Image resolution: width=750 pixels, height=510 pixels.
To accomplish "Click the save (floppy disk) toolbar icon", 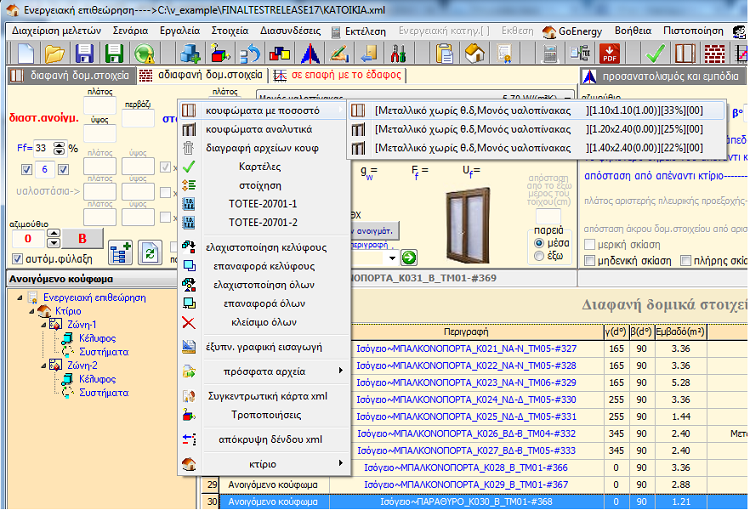I will pos(84,52).
